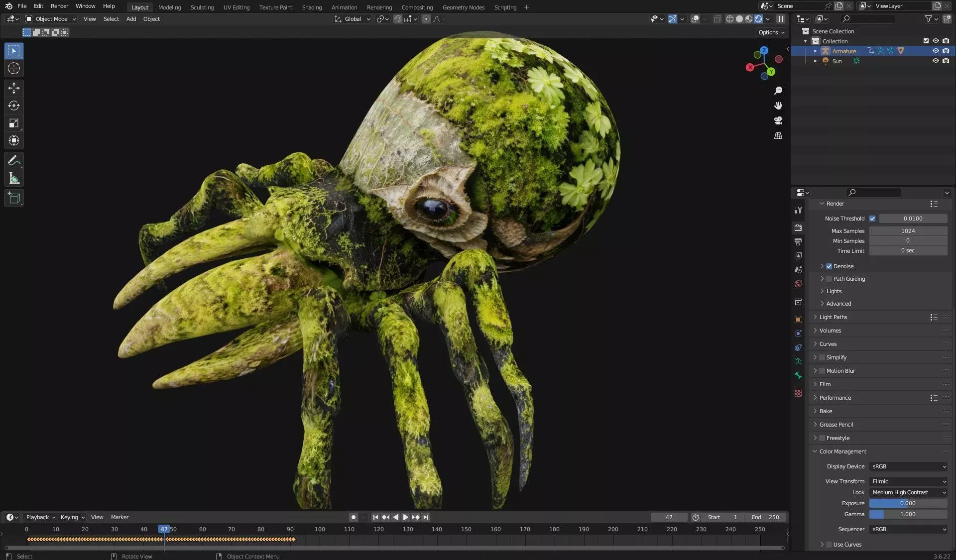Choose the Measure tool
The height and width of the screenshot is (560, 956).
pos(14,178)
